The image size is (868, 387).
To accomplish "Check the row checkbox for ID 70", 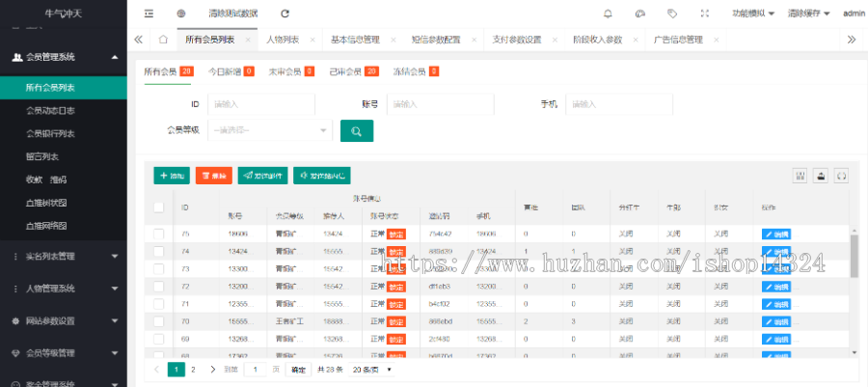I will (159, 321).
